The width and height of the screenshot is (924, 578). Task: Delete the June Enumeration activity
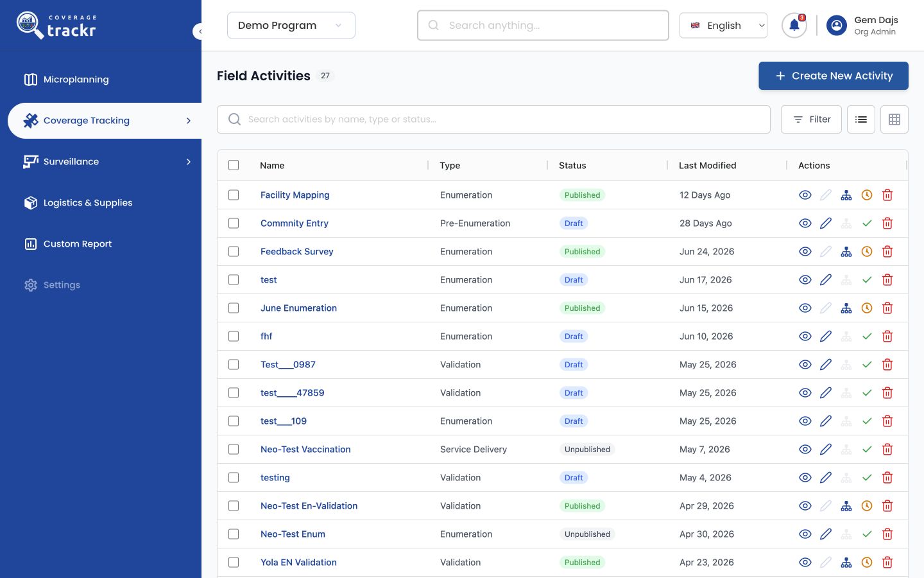click(887, 308)
